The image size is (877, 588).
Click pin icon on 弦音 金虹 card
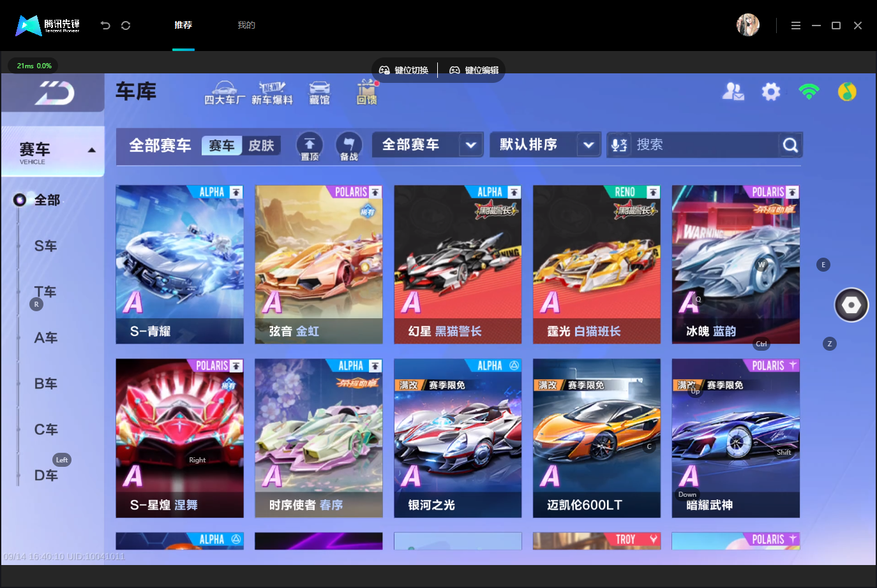[x=375, y=192]
